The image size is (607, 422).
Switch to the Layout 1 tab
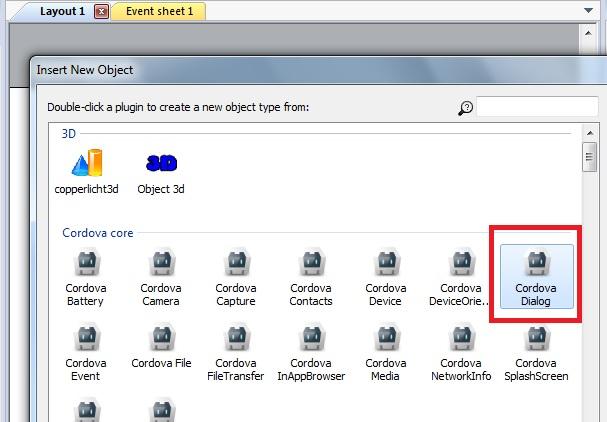(62, 11)
